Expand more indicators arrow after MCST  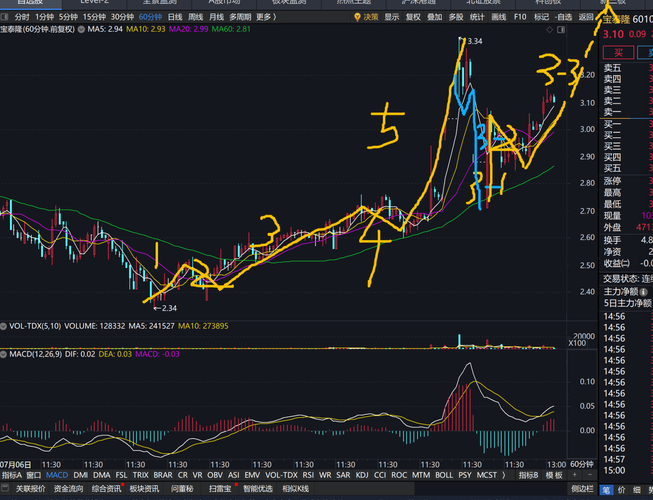point(504,475)
